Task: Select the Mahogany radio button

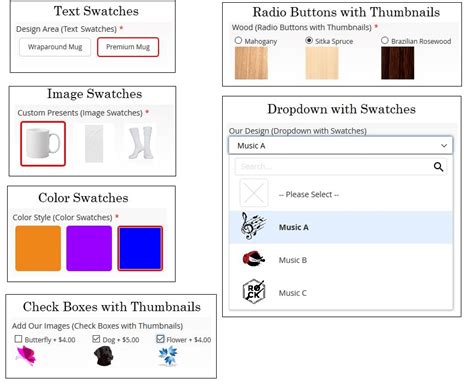Action: 238,40
